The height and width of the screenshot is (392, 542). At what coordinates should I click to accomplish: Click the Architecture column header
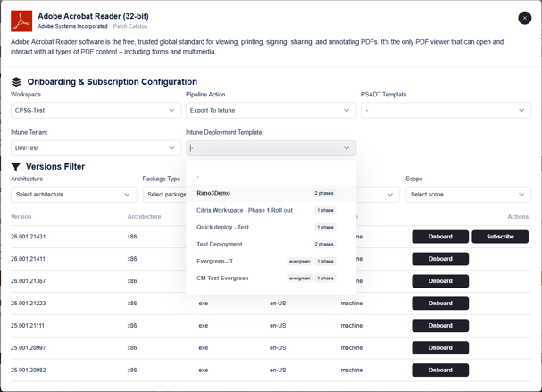[x=144, y=217]
